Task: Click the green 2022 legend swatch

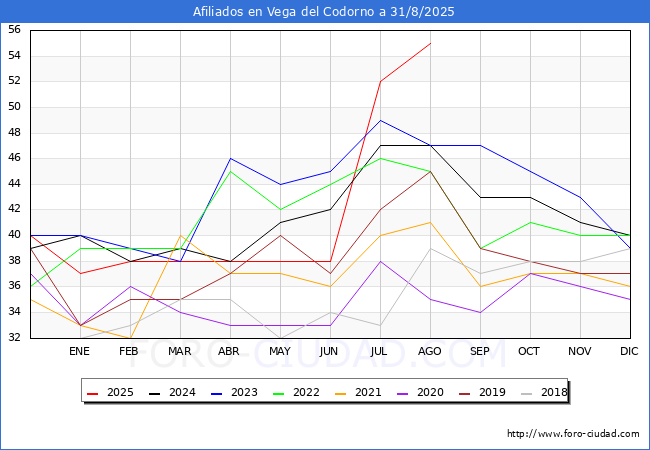Action: [279, 393]
